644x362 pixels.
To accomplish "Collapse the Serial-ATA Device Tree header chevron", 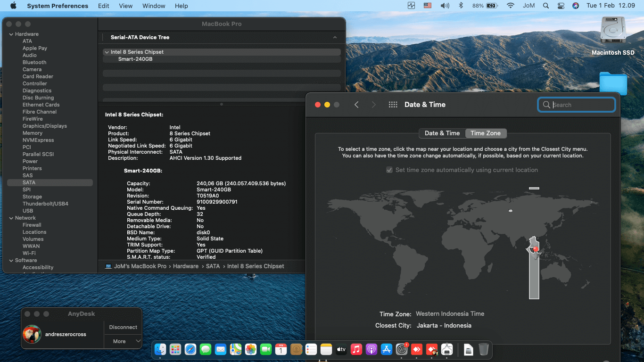I will (335, 37).
